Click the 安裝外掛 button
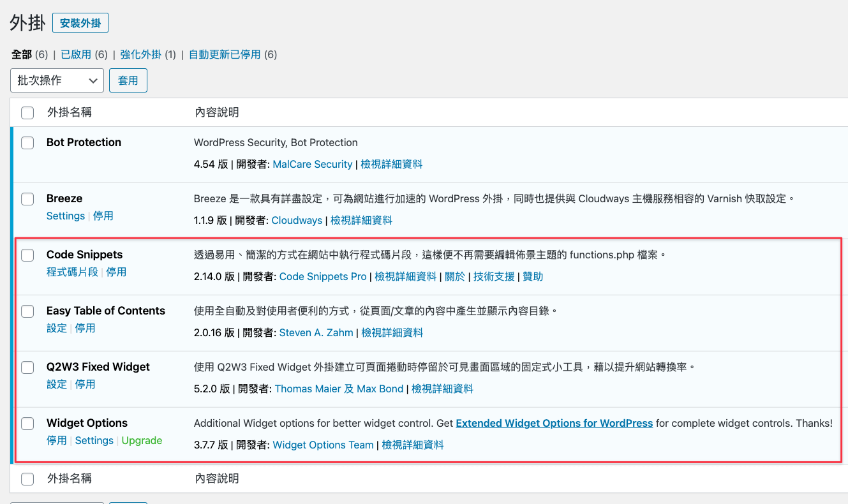This screenshot has height=504, width=848. pos(80,23)
